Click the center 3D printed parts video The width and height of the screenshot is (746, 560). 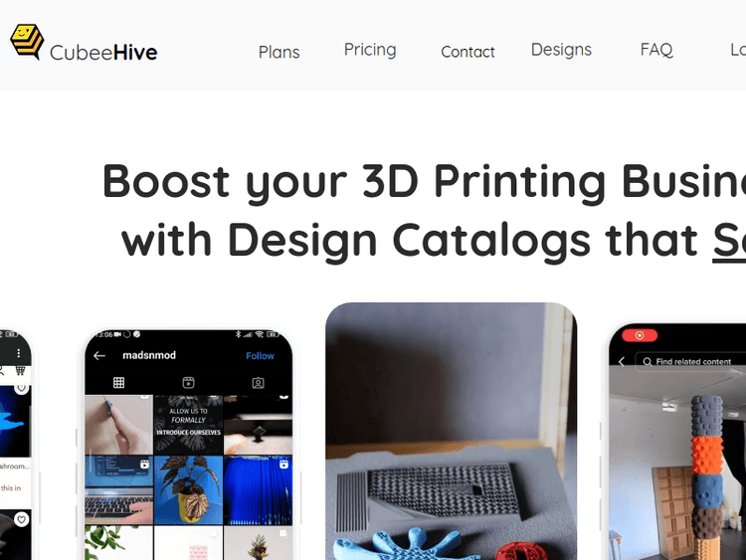click(451, 431)
